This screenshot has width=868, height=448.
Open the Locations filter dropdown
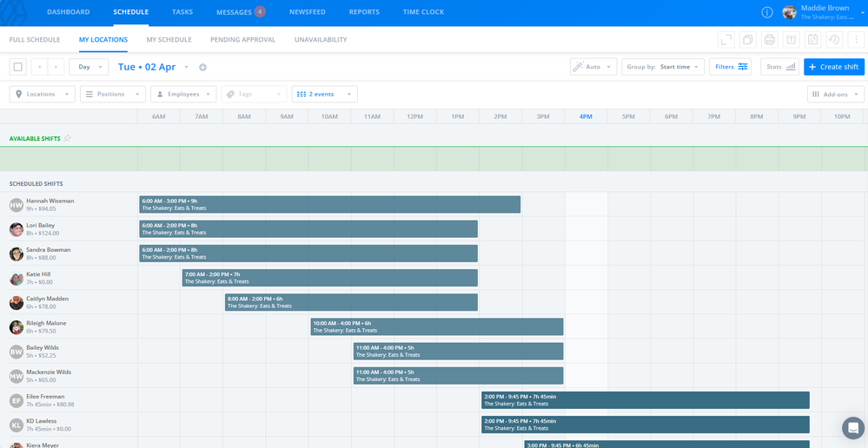tap(42, 94)
